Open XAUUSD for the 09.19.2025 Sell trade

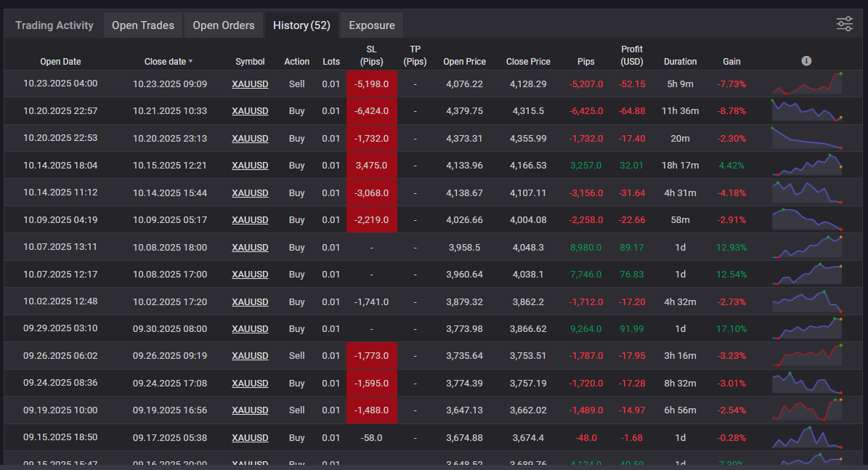tap(250, 410)
